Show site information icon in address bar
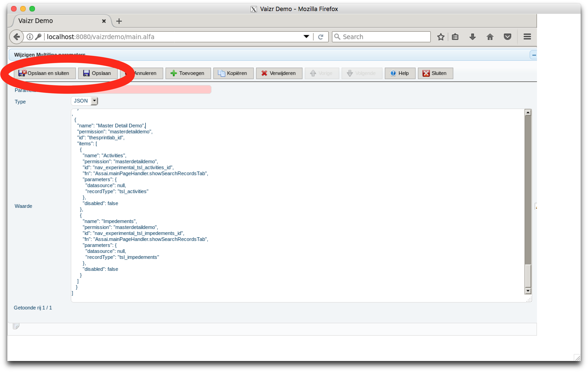 tap(30, 37)
